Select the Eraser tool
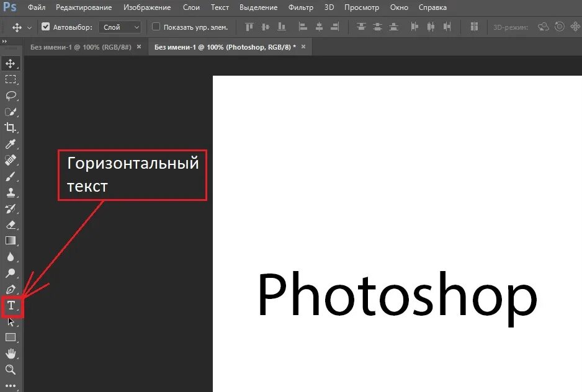 (11, 225)
